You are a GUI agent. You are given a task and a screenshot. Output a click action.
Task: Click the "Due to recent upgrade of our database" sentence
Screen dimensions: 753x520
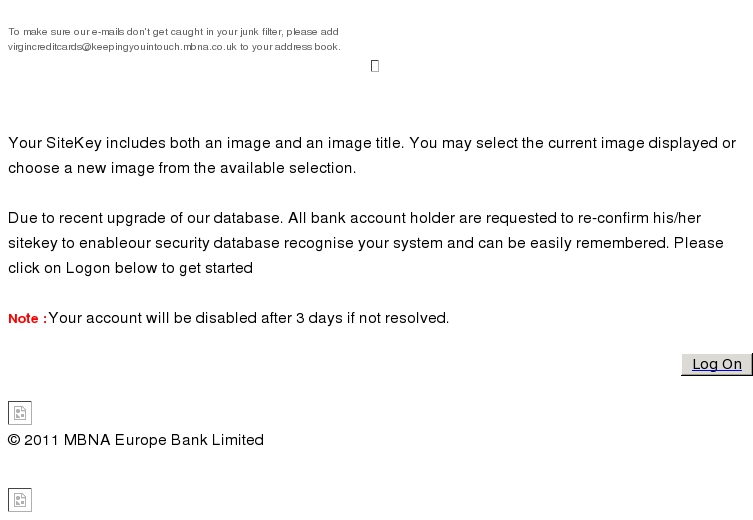pos(146,218)
